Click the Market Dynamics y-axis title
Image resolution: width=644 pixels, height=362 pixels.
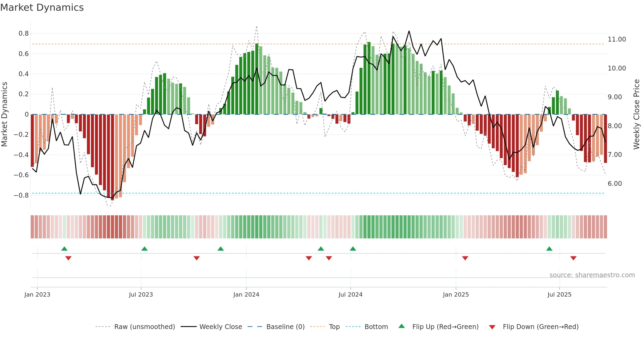[x=4, y=114]
